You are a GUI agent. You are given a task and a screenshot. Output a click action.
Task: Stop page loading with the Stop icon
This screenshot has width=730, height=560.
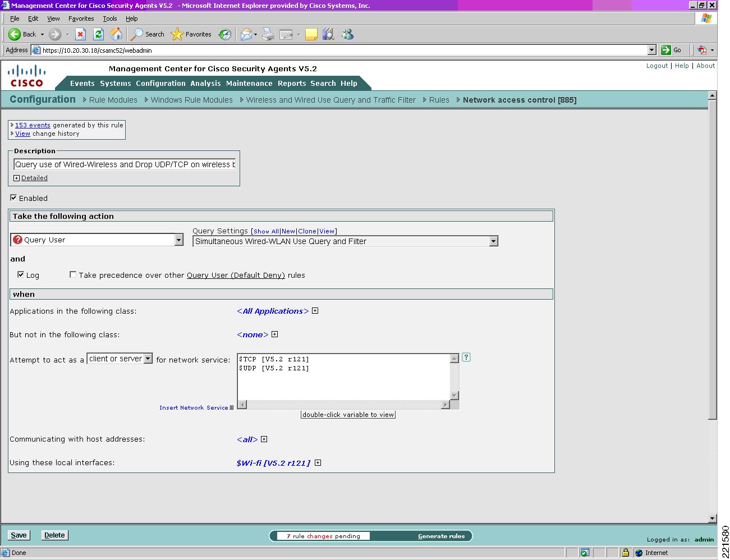point(80,35)
